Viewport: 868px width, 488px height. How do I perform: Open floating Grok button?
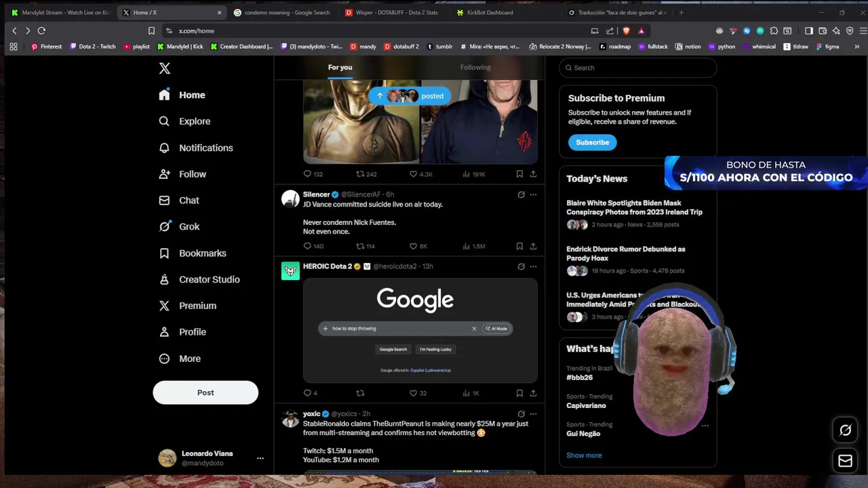[845, 430]
